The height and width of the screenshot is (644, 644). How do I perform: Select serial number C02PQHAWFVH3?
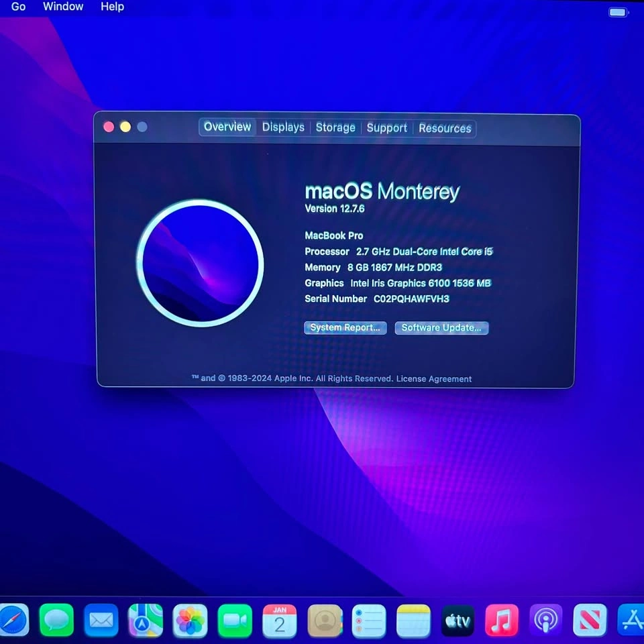[411, 299]
